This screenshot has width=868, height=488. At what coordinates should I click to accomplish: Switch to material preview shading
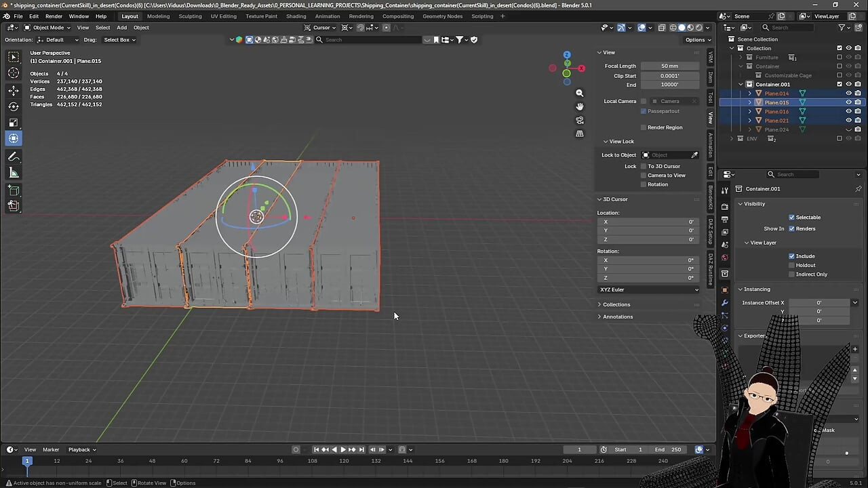(x=690, y=28)
